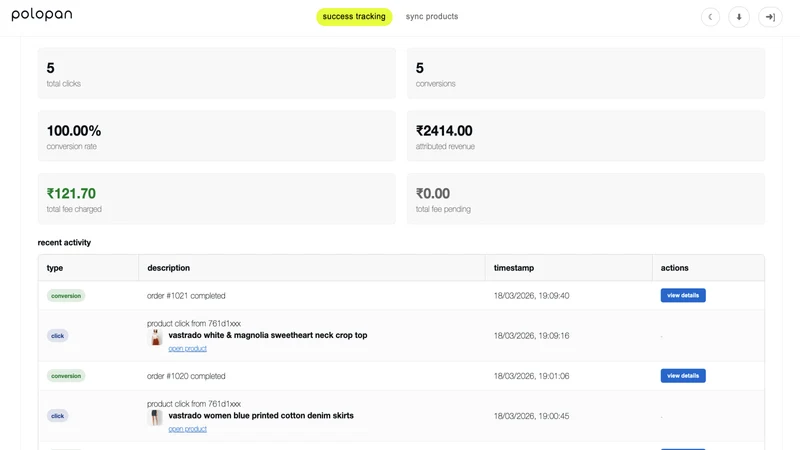Select the total clicks card

[x=217, y=73]
